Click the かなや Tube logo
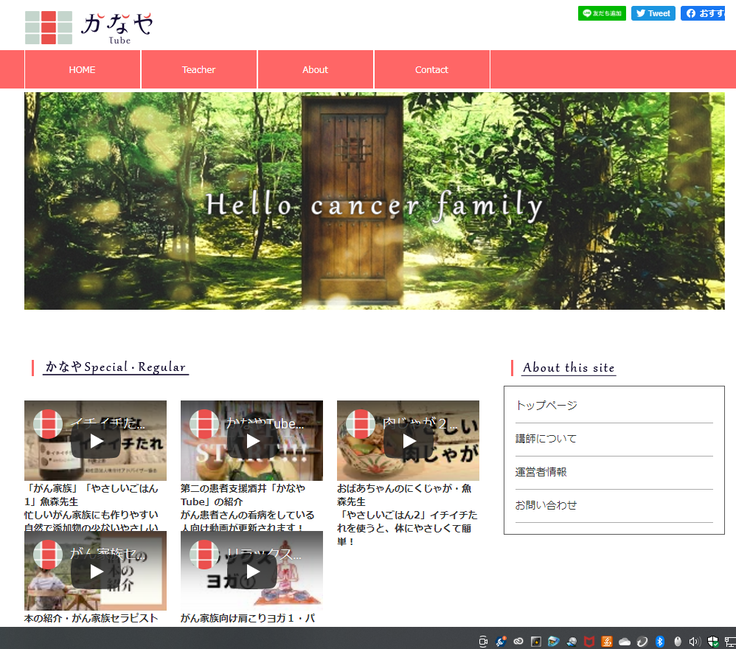This screenshot has height=649, width=736. (x=89, y=27)
